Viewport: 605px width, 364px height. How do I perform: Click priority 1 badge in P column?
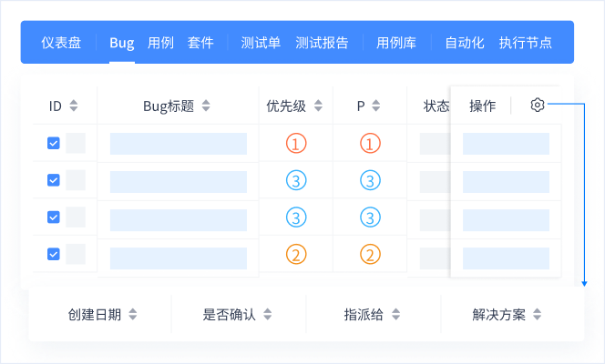[370, 143]
